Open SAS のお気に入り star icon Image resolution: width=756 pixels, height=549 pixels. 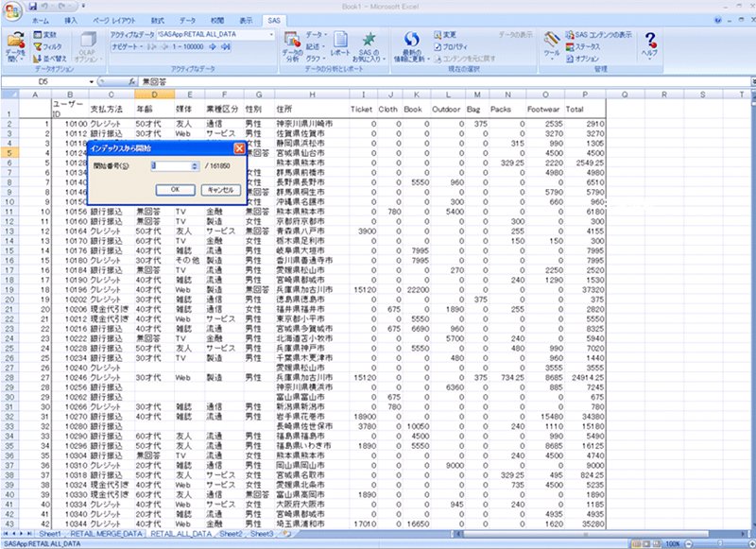369,46
